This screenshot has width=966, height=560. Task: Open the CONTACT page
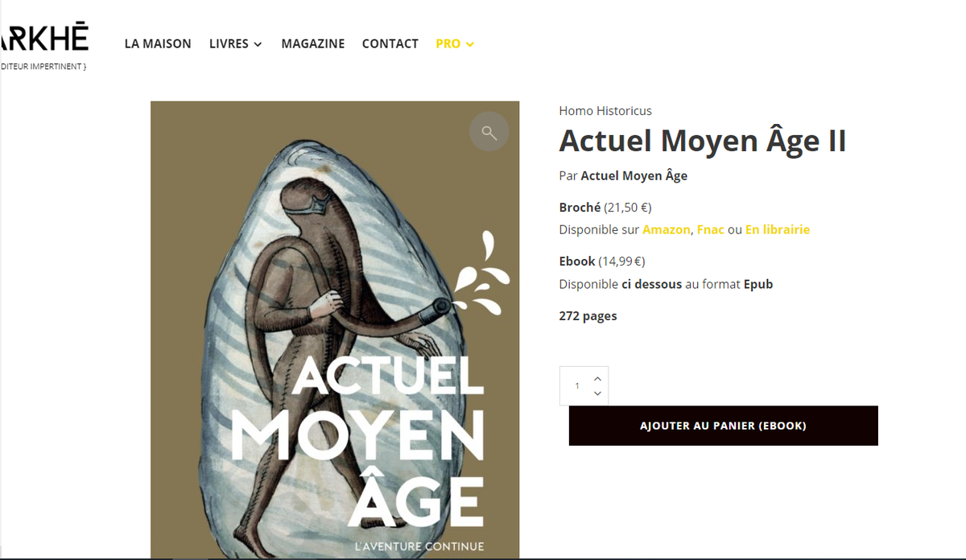[x=390, y=43]
